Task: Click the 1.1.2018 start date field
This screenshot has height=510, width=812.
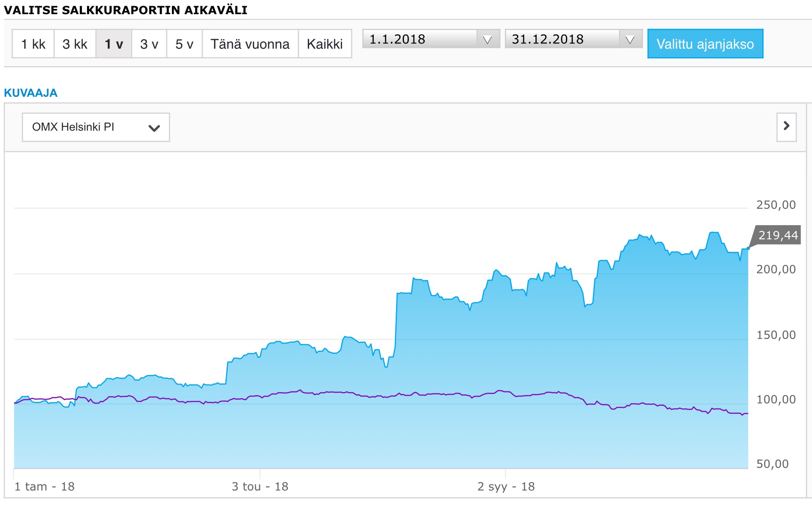Action: coord(420,40)
